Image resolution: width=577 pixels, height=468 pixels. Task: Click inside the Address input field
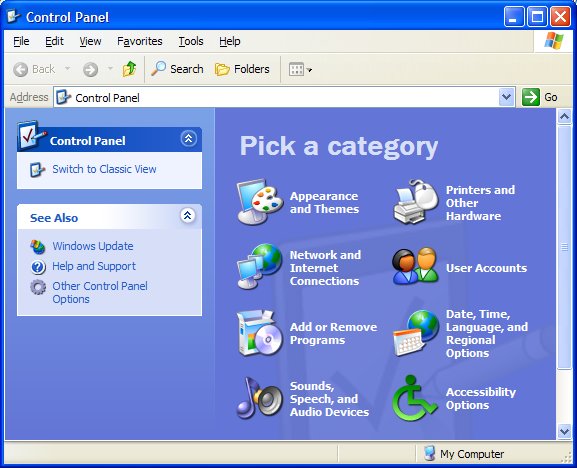tap(284, 97)
